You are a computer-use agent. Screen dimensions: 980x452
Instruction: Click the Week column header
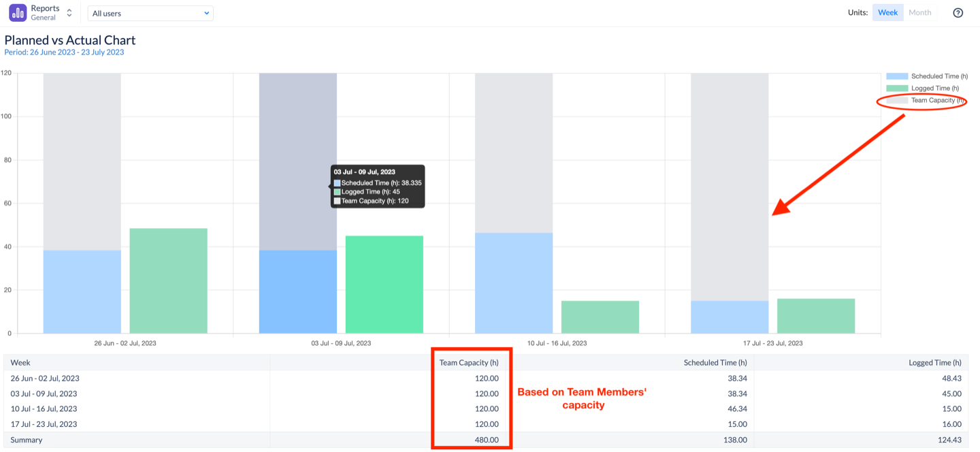click(20, 363)
